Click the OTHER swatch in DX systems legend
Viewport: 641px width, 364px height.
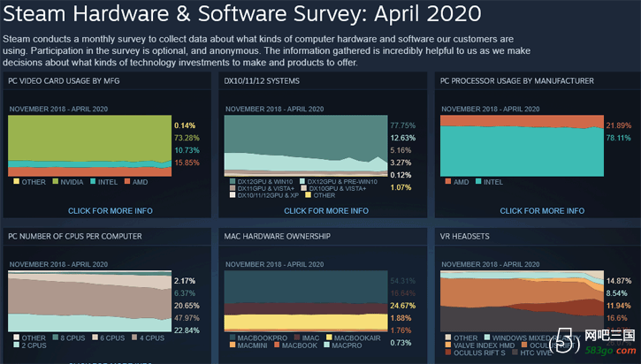pos(309,195)
